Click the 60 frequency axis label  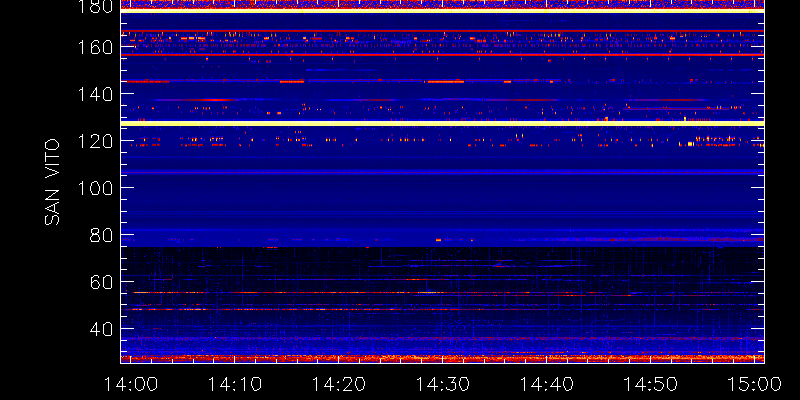pos(101,282)
